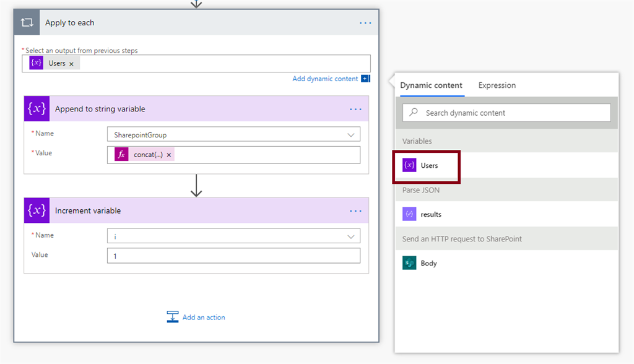The height and width of the screenshot is (364, 634).
Task: Expand the SharepointGroup name dropdown
Action: 352,134
